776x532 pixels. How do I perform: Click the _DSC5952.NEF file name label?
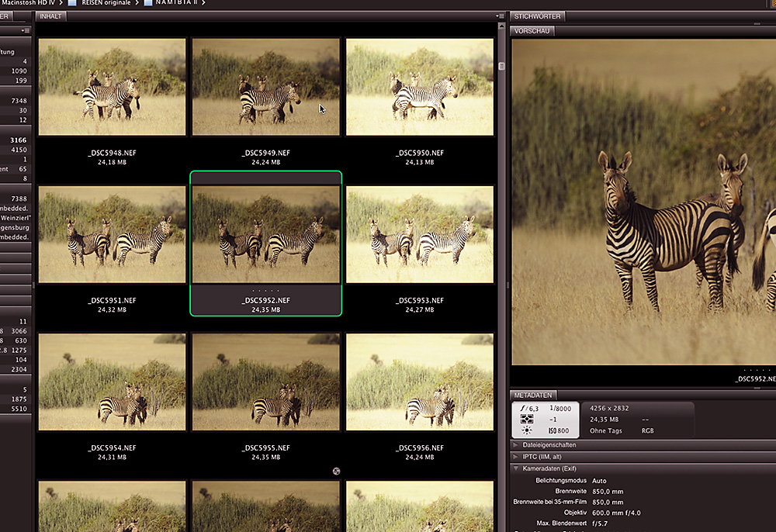(265, 300)
